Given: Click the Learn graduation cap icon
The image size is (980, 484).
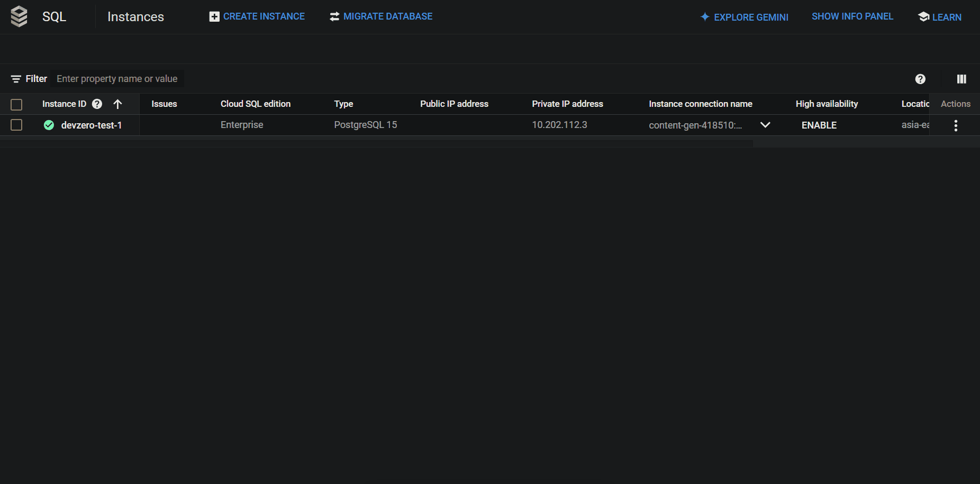Looking at the screenshot, I should 923,17.
